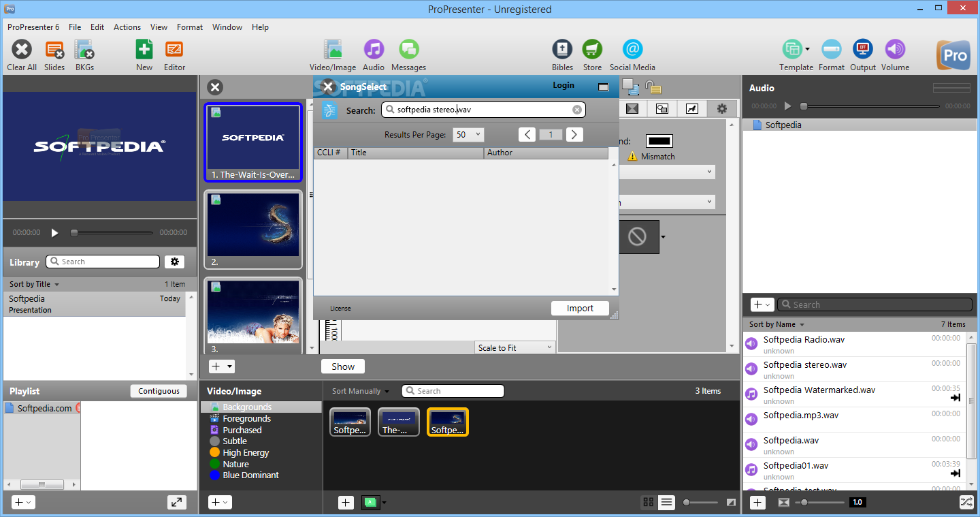980x517 pixels.
Task: Open the slide Editor
Action: 174,50
